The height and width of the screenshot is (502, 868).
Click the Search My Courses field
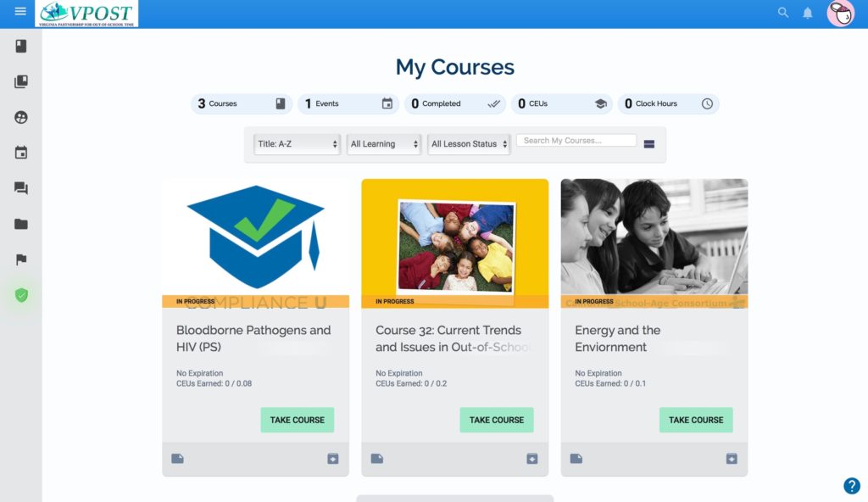pos(576,141)
